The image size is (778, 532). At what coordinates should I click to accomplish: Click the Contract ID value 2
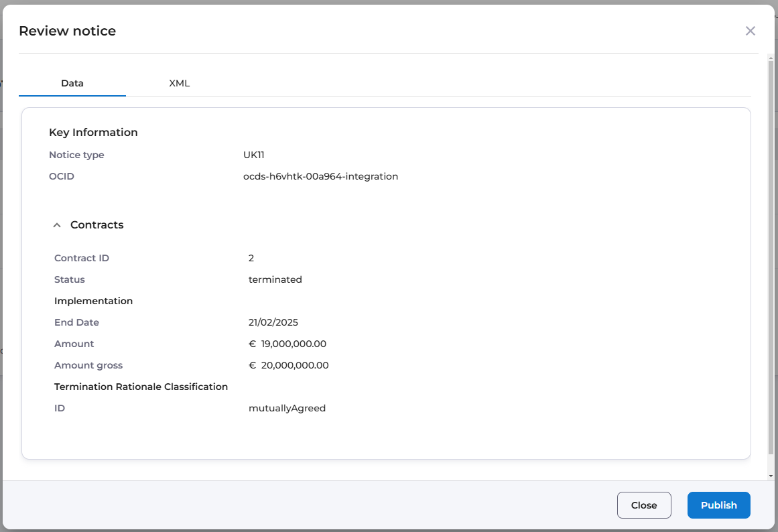click(251, 259)
